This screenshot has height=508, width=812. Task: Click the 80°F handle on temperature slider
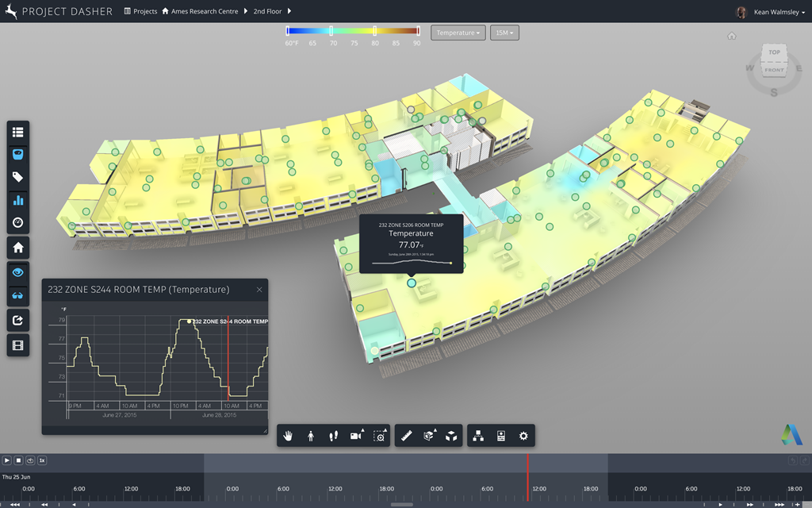(x=374, y=31)
